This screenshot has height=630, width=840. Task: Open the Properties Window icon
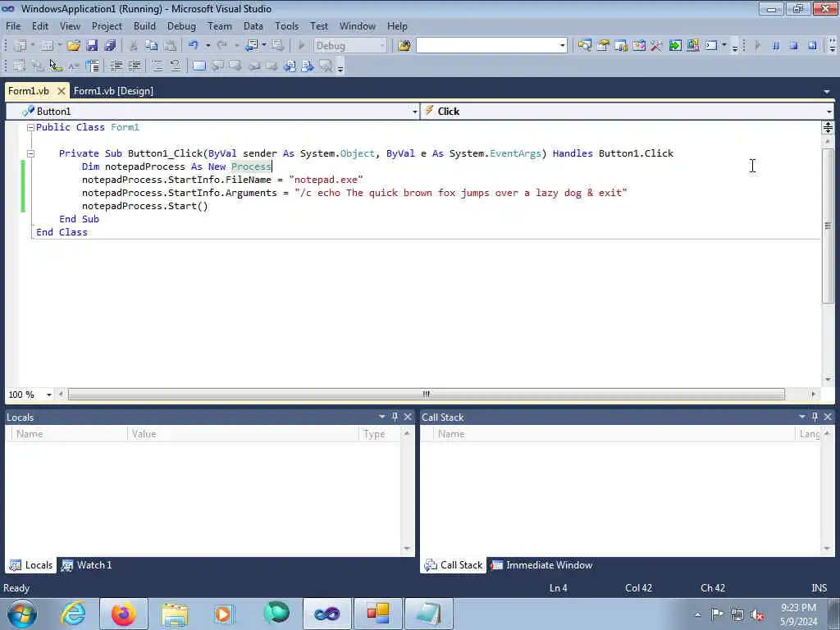pos(603,46)
